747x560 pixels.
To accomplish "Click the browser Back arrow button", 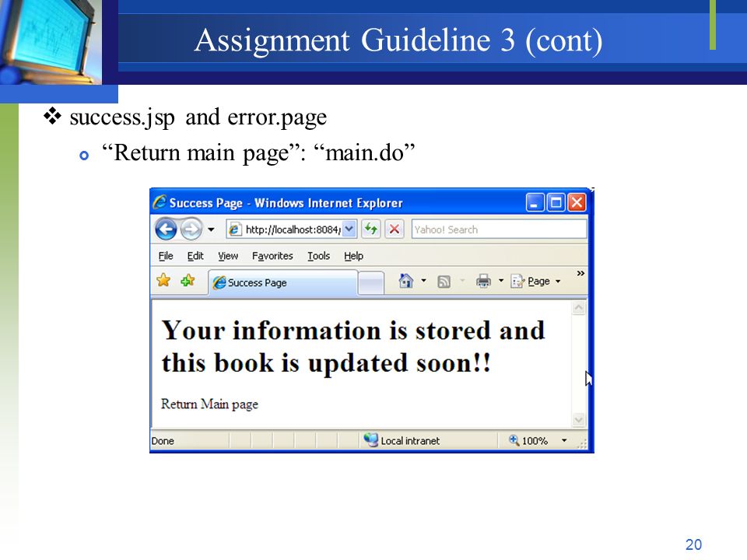I will [x=166, y=229].
